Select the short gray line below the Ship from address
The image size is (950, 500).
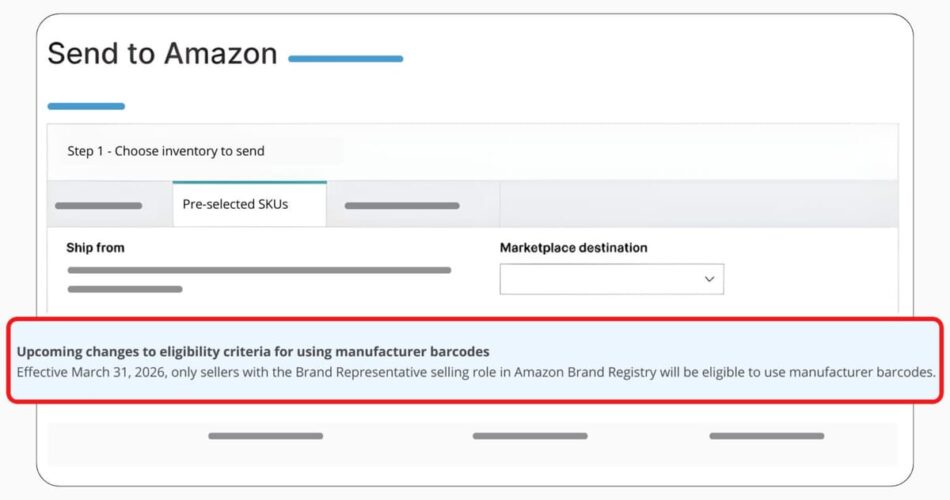pyautogui.click(x=124, y=289)
